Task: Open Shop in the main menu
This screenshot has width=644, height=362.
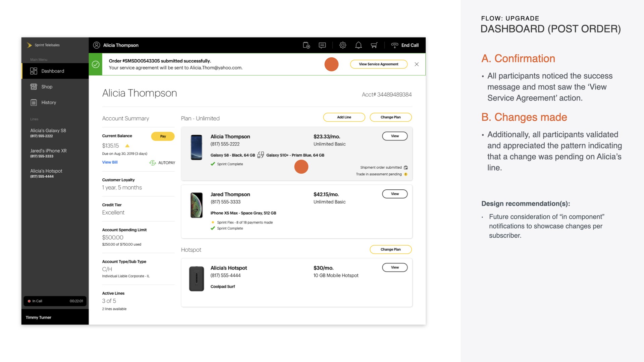Action: point(55,87)
